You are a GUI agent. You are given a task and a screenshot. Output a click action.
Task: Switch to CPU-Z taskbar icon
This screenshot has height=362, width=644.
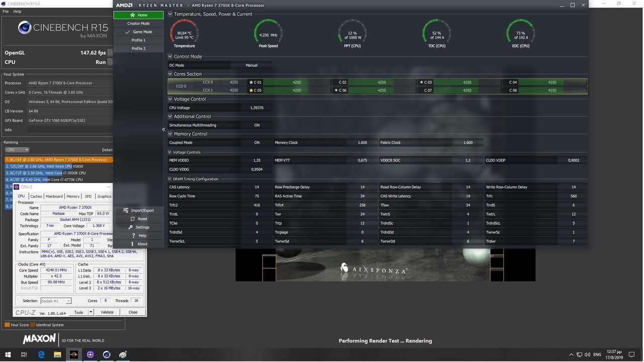click(90, 354)
